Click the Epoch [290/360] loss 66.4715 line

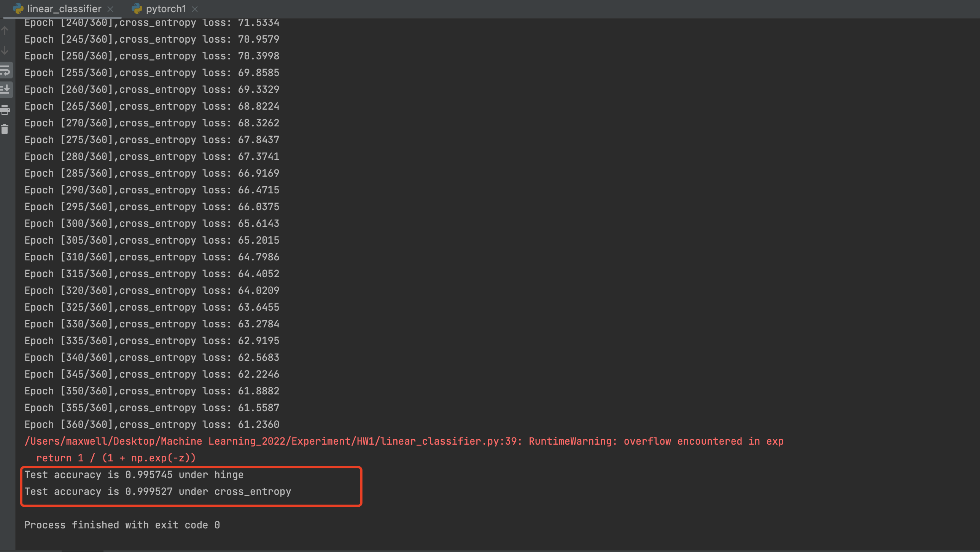tap(152, 190)
